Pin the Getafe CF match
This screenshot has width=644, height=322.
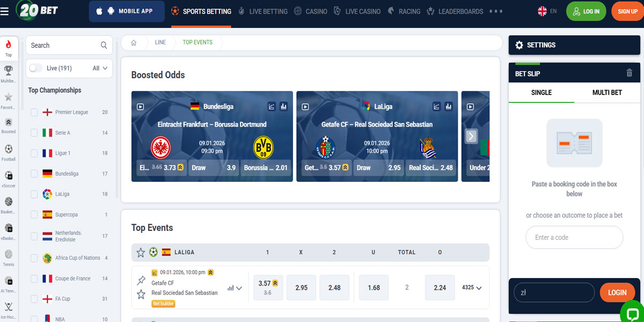click(x=141, y=280)
